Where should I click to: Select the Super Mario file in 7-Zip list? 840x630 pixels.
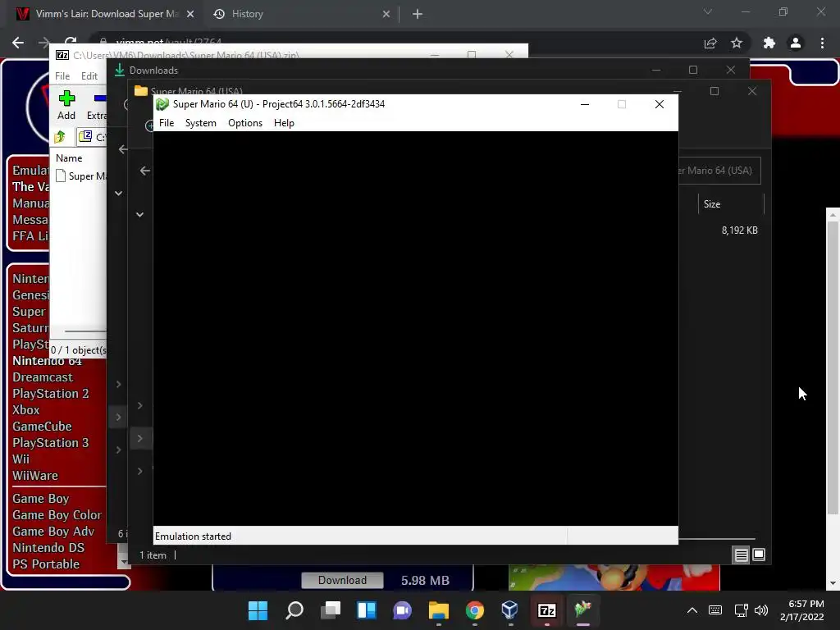[x=80, y=176]
